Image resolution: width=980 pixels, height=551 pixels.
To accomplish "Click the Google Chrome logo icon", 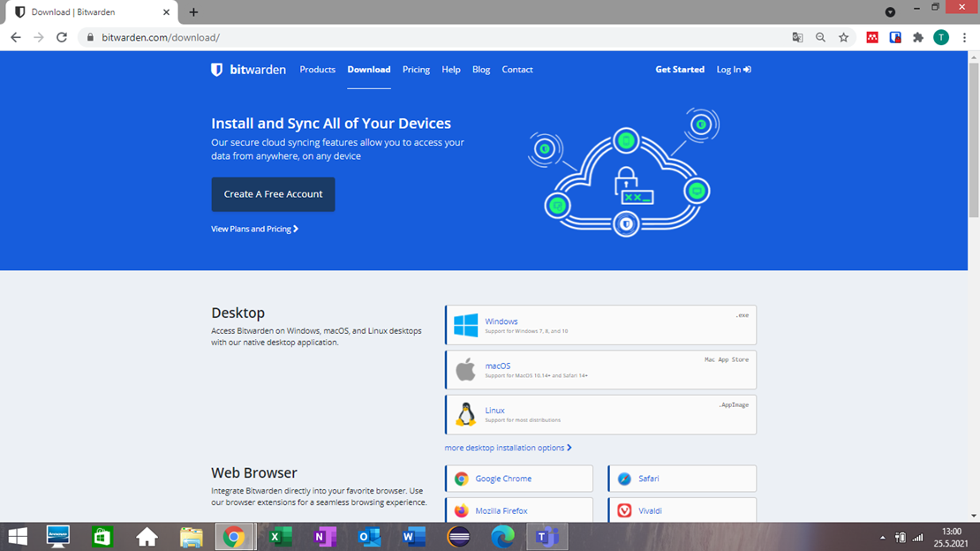I will [x=461, y=479].
